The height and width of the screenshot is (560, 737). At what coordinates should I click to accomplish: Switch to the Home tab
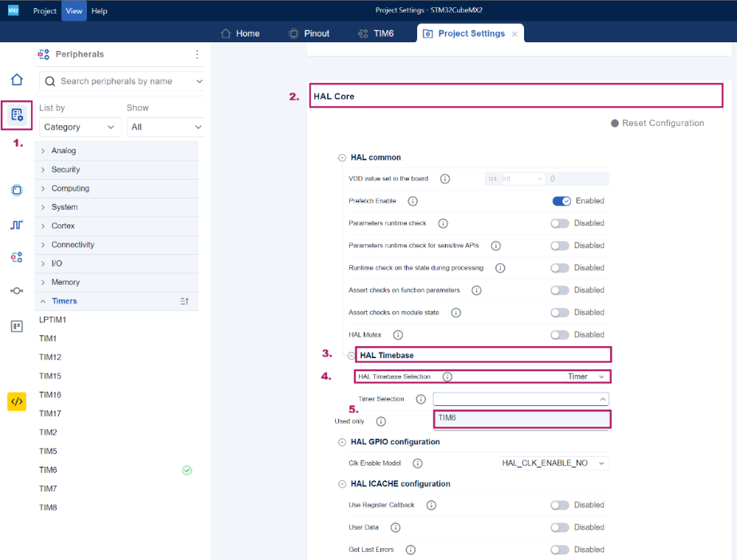240,34
